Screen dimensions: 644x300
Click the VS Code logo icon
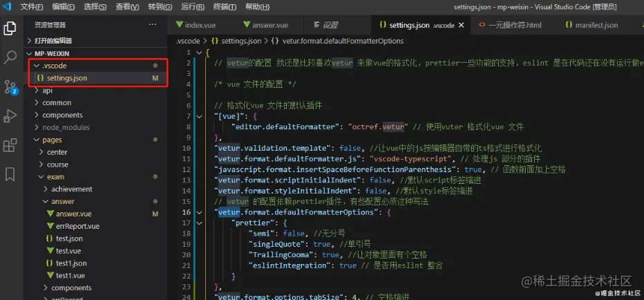click(7, 7)
